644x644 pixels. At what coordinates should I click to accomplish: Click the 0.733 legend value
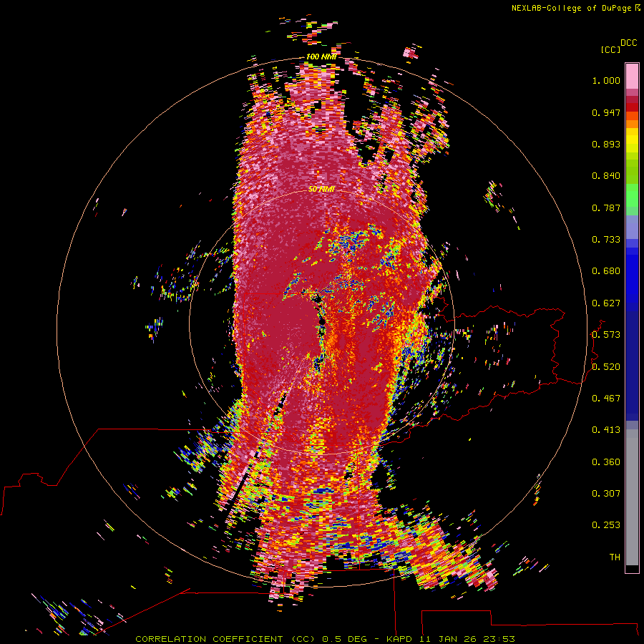coord(606,240)
